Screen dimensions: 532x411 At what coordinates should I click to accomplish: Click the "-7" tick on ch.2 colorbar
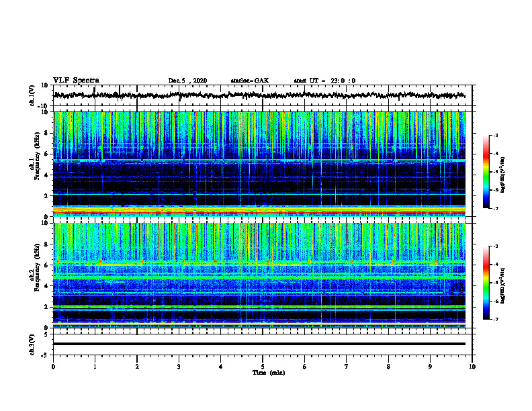pyautogui.click(x=496, y=319)
